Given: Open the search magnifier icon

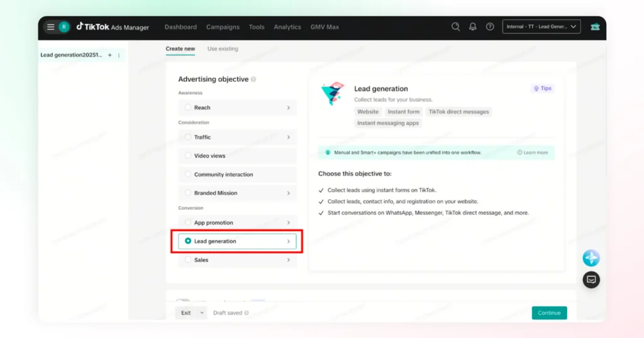Looking at the screenshot, I should (x=455, y=26).
